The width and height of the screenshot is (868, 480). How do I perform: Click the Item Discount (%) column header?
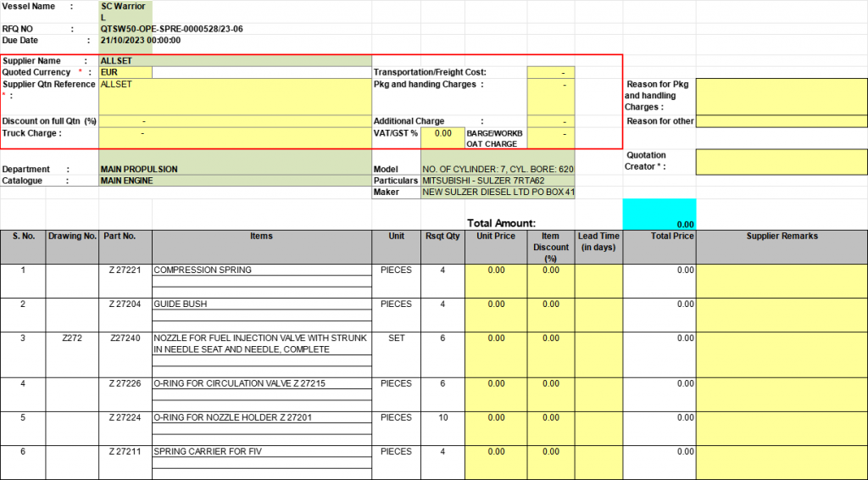[551, 247]
